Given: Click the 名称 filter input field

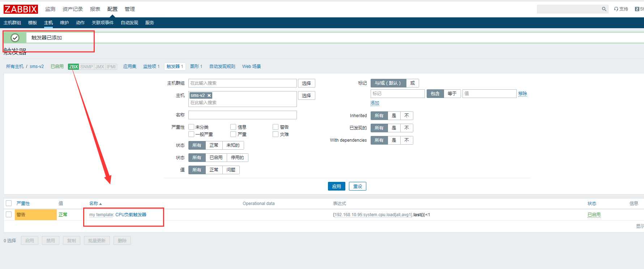Looking at the screenshot, I should (x=243, y=115).
